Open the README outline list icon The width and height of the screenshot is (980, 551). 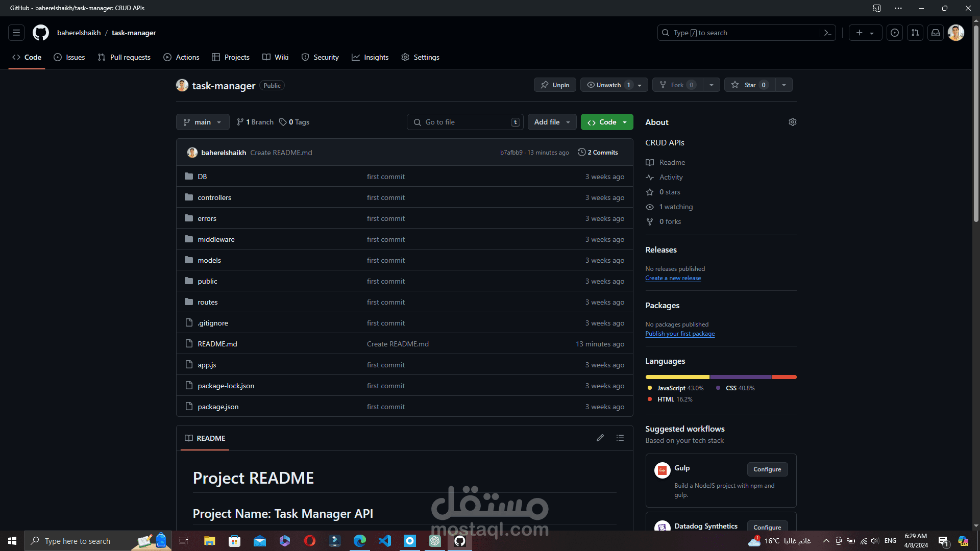pyautogui.click(x=620, y=438)
